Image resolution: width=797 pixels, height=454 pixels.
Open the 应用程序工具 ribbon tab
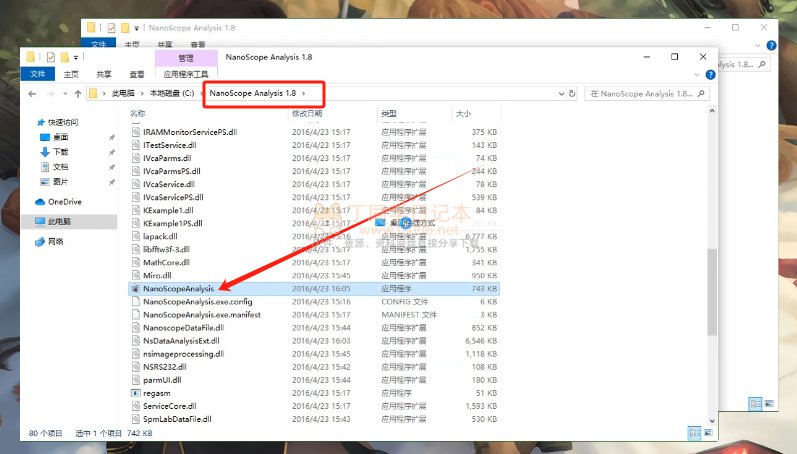pos(186,74)
